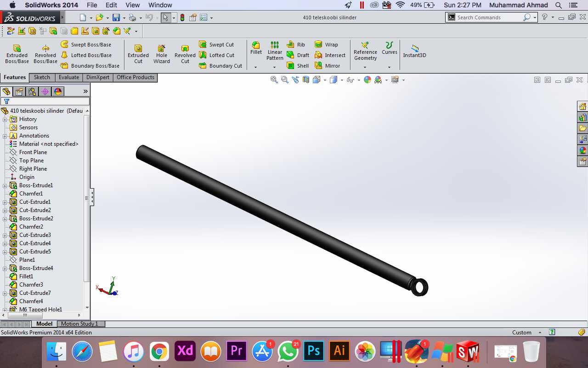
Task: Select the Linear Pattern tool
Action: (x=275, y=51)
